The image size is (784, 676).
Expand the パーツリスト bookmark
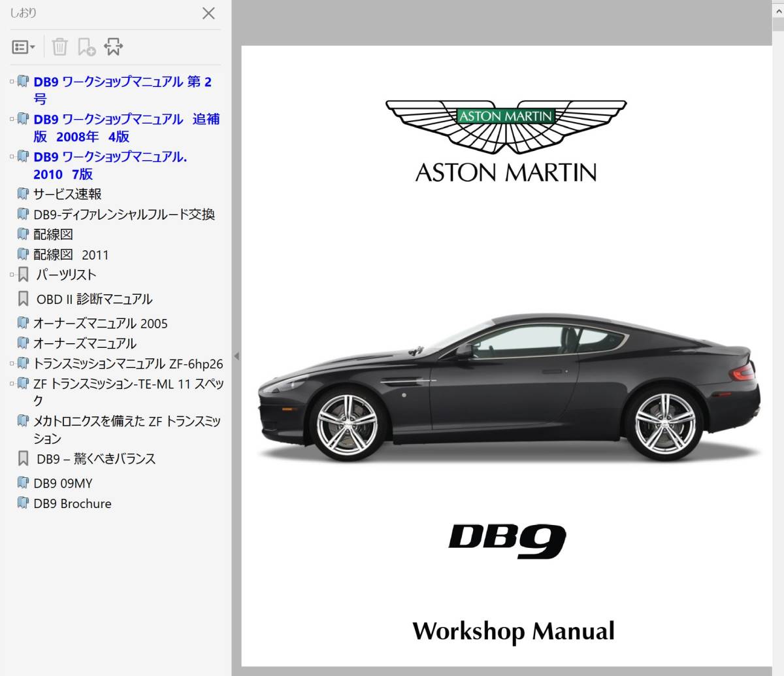pyautogui.click(x=12, y=275)
